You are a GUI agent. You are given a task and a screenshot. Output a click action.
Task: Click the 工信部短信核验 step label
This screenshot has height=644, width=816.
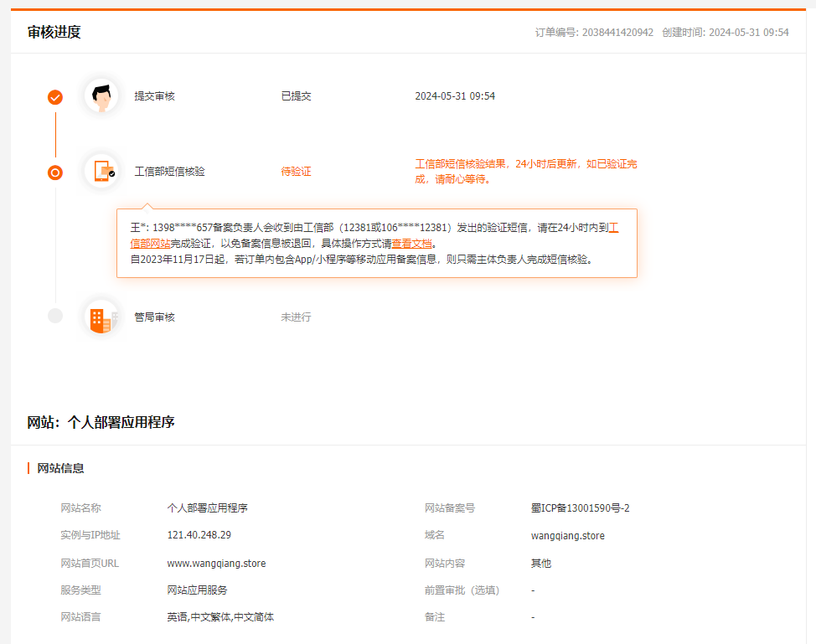pos(169,172)
